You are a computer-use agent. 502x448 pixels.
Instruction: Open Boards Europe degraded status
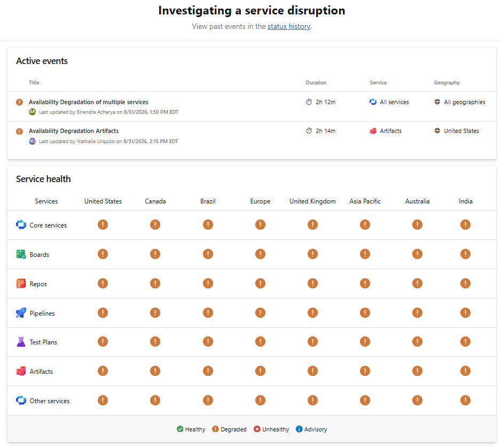[260, 254]
